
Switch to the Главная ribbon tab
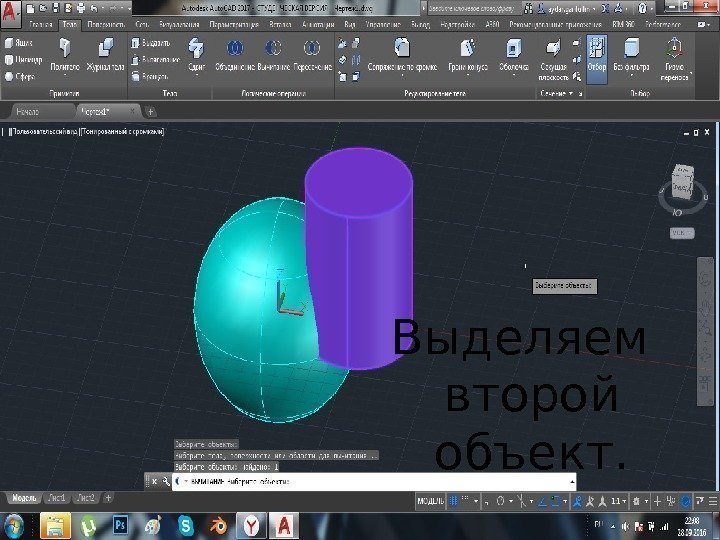click(x=41, y=24)
